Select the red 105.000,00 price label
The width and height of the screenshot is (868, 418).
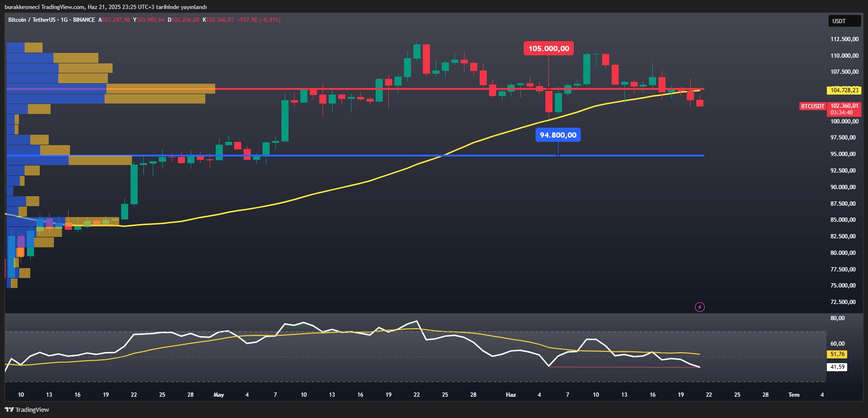(x=549, y=48)
